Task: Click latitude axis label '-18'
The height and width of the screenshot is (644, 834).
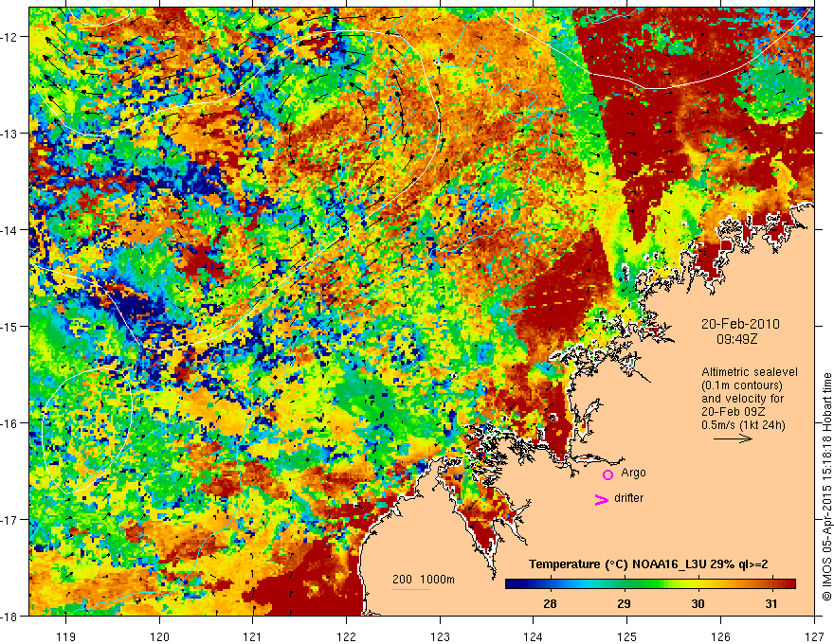Action: tap(10, 616)
